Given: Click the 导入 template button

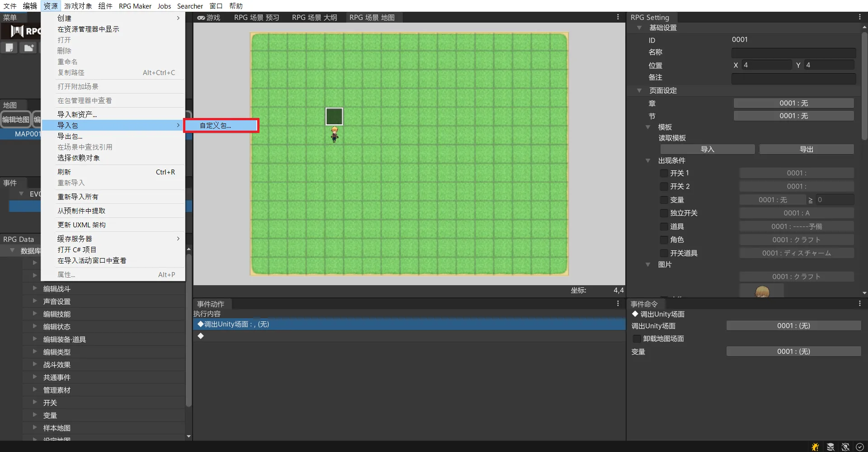Looking at the screenshot, I should 707,149.
